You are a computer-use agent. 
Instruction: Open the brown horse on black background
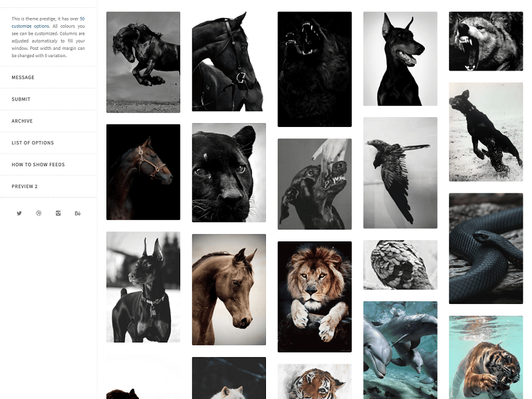pos(143,172)
